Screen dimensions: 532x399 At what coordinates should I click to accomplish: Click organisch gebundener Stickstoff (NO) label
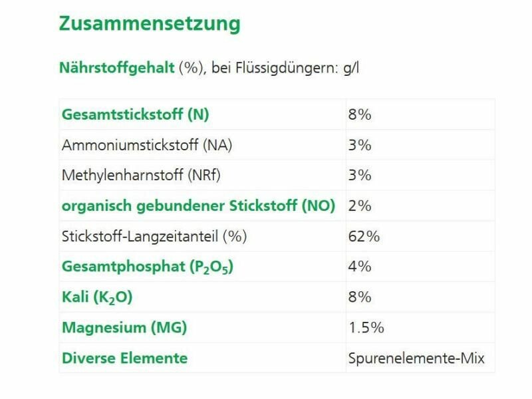tap(198, 205)
